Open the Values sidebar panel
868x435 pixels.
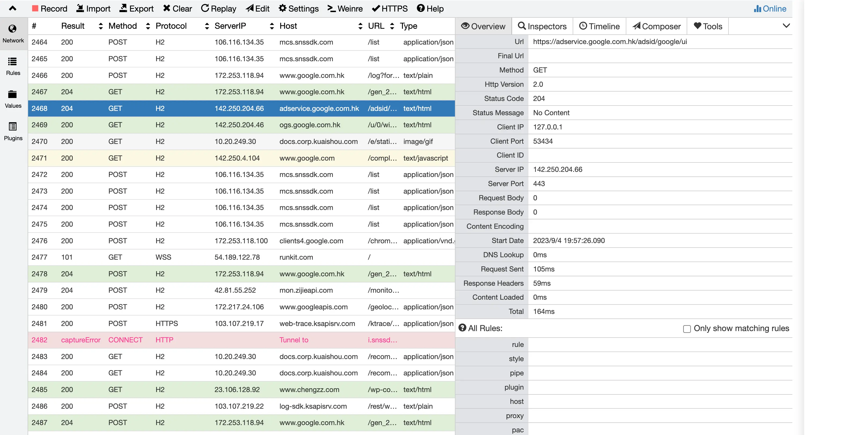pos(13,99)
